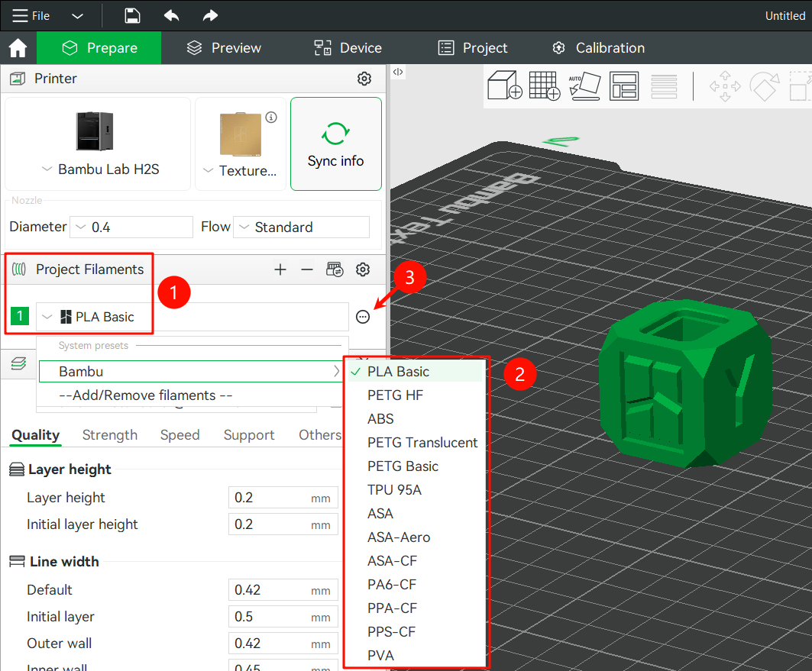This screenshot has height=671, width=812.
Task: Open the Flow Standard dropdown
Action: coord(301,227)
